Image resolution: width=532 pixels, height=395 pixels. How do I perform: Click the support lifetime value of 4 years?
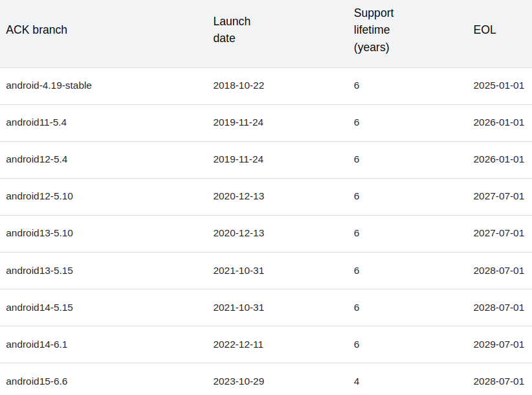[356, 381]
